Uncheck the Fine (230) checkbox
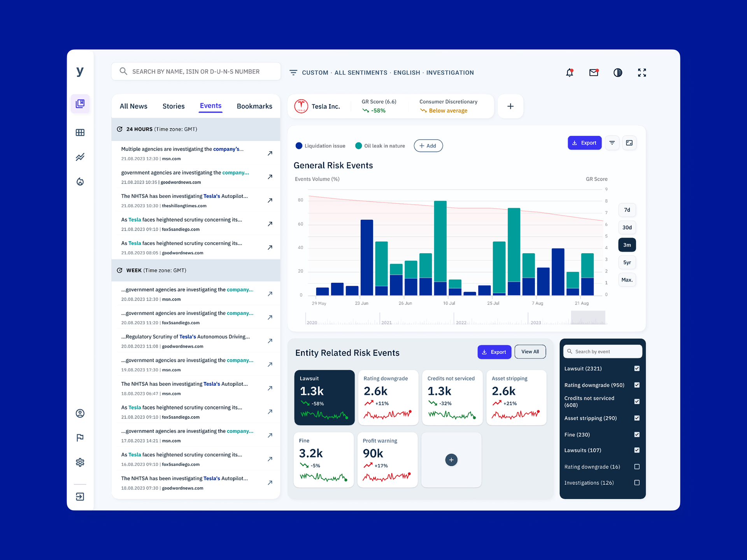This screenshot has height=560, width=747. pos(637,434)
